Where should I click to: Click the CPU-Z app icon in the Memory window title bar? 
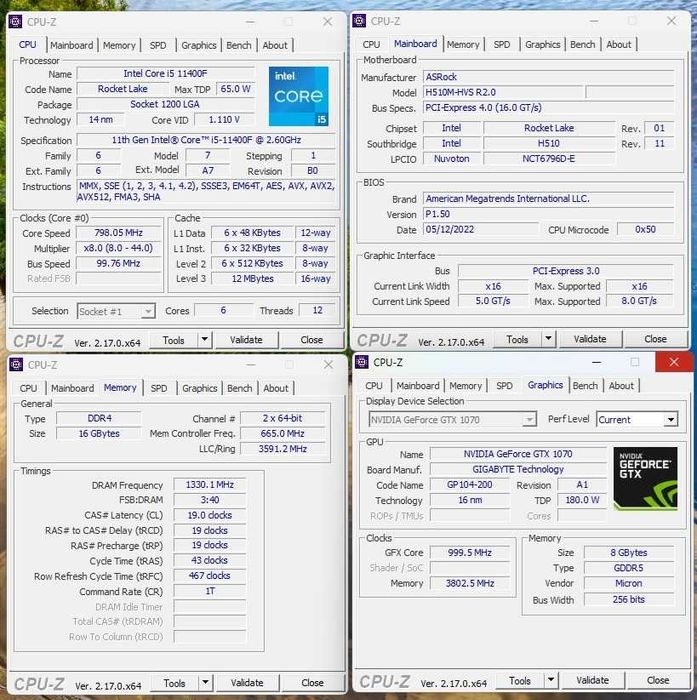click(16, 364)
